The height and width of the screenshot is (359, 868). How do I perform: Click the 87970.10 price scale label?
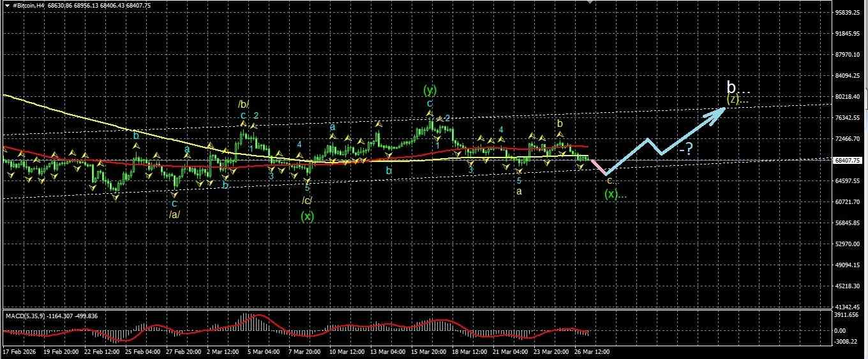point(848,55)
